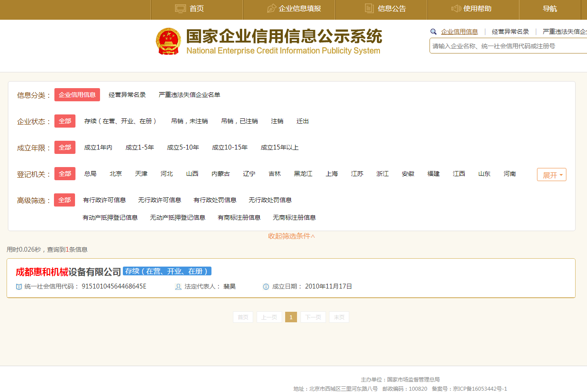Click the magnifier search icon
587x392 pixels.
pos(433,32)
